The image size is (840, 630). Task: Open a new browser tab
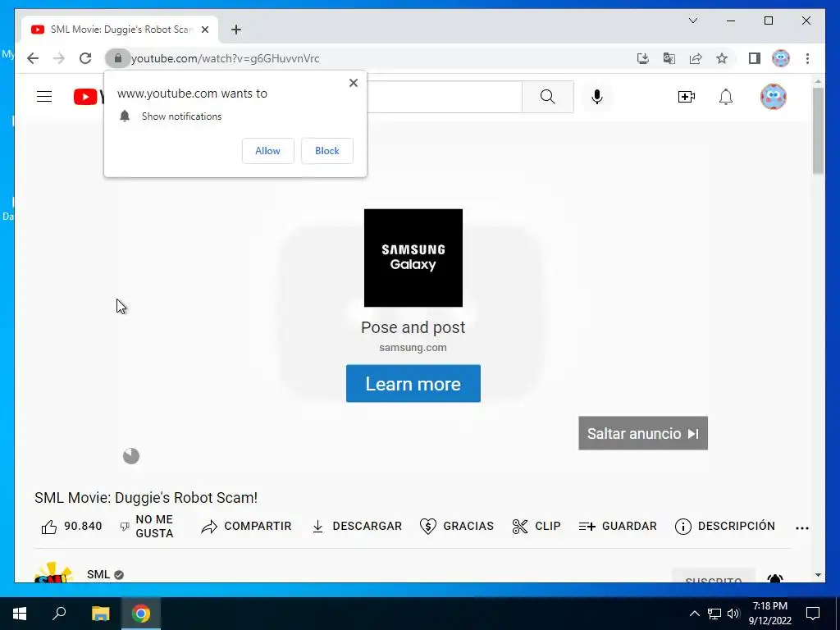pos(236,30)
